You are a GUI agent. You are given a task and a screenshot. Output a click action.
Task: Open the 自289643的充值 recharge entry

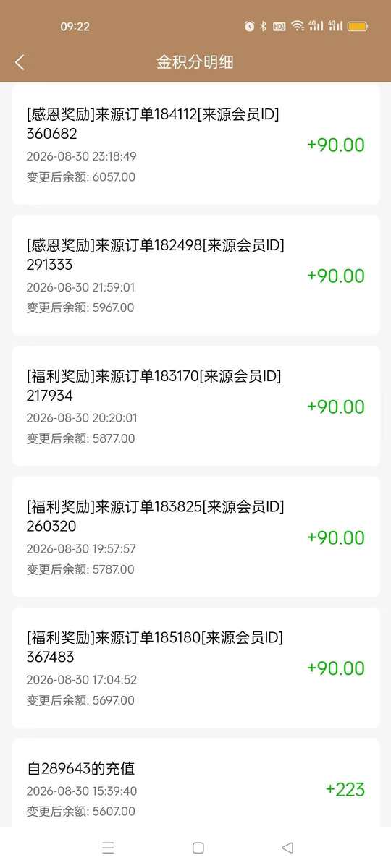tap(195, 783)
